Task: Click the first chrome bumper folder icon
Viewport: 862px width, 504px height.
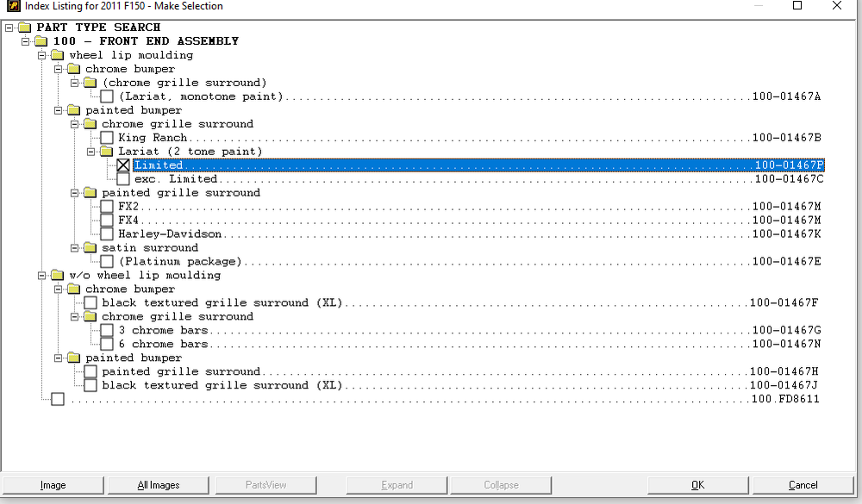Action: pos(73,69)
